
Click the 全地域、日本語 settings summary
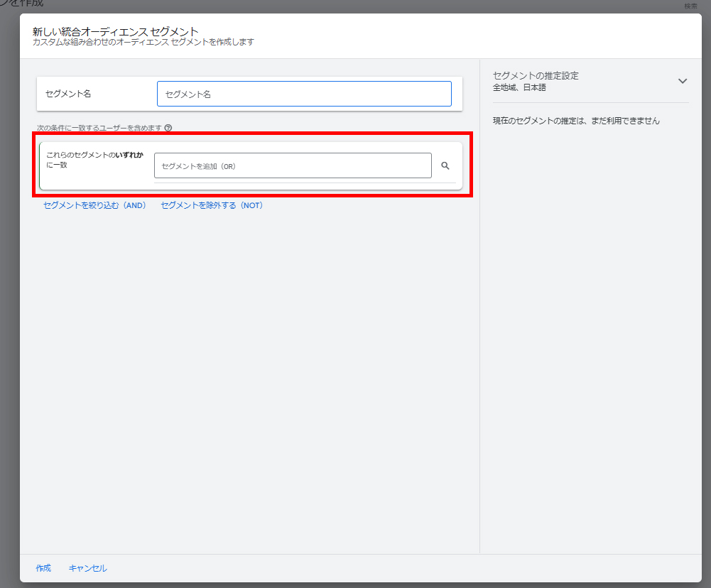pyautogui.click(x=519, y=87)
